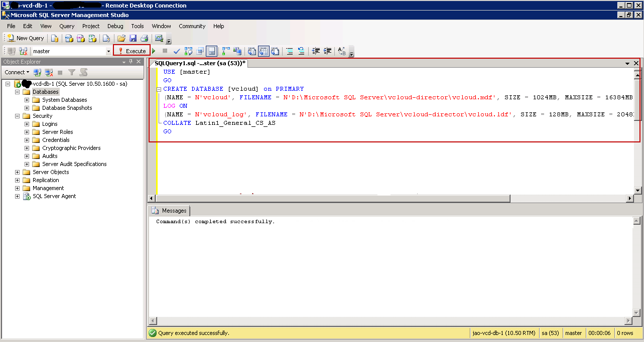Open a New Query window
Screen dimensions: 644x342
tap(25, 38)
